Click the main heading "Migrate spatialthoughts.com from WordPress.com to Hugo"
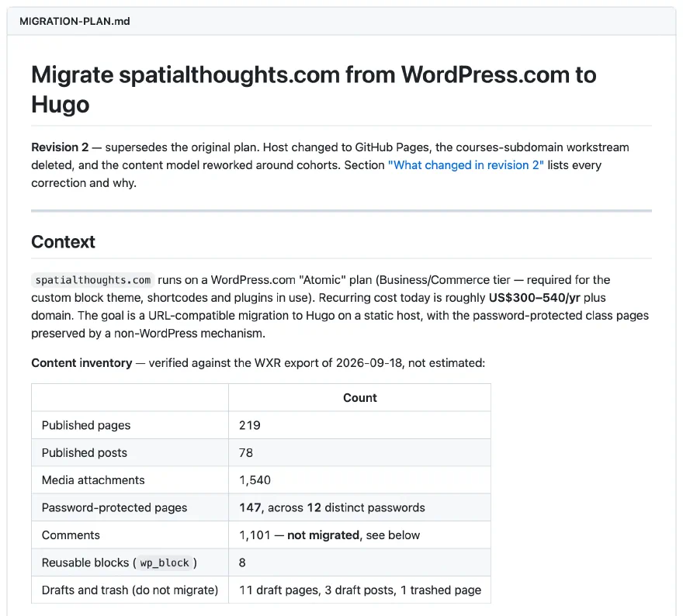This screenshot has height=616, width=683. (x=314, y=89)
